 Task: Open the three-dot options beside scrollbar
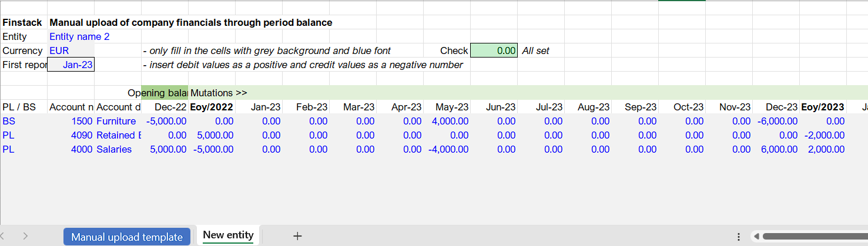[x=738, y=237]
